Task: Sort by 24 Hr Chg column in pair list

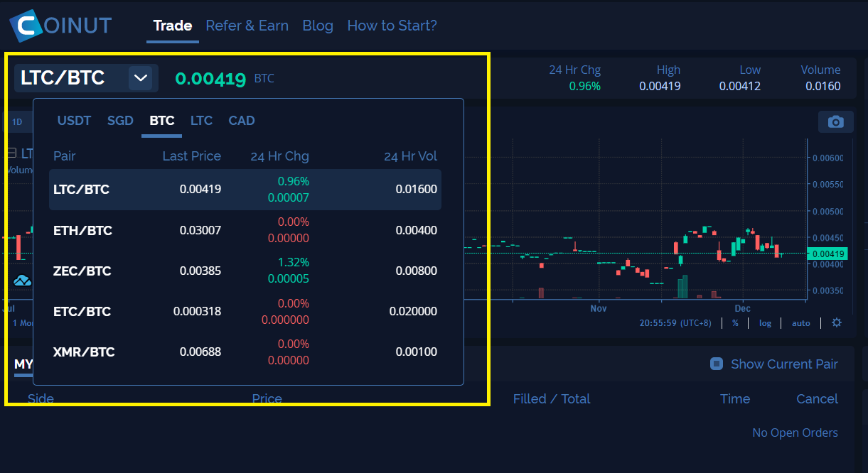Action: (x=280, y=156)
